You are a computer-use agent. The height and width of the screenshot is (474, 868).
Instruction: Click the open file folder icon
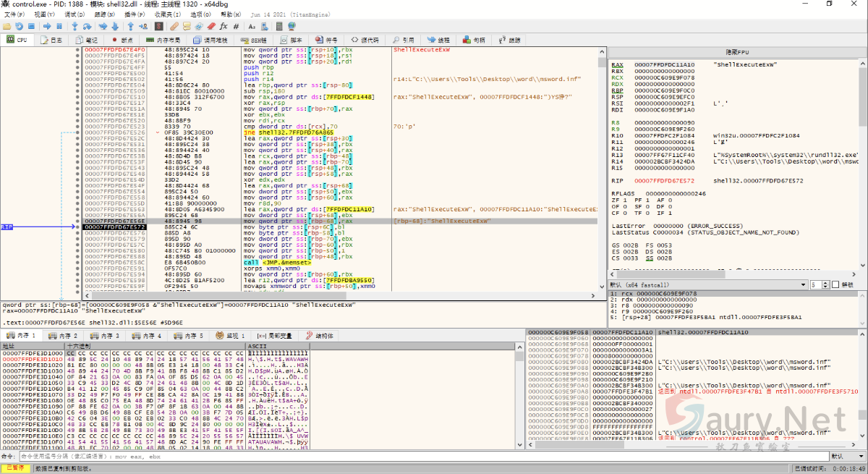click(7, 26)
